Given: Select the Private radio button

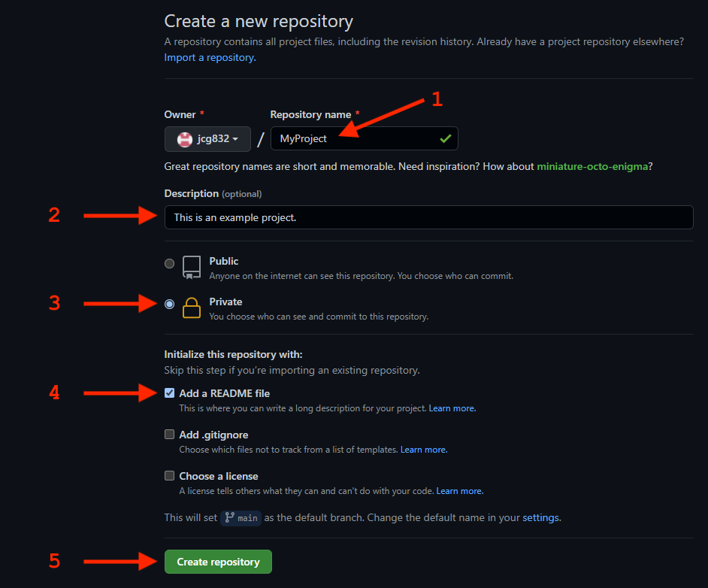Looking at the screenshot, I should click(169, 304).
